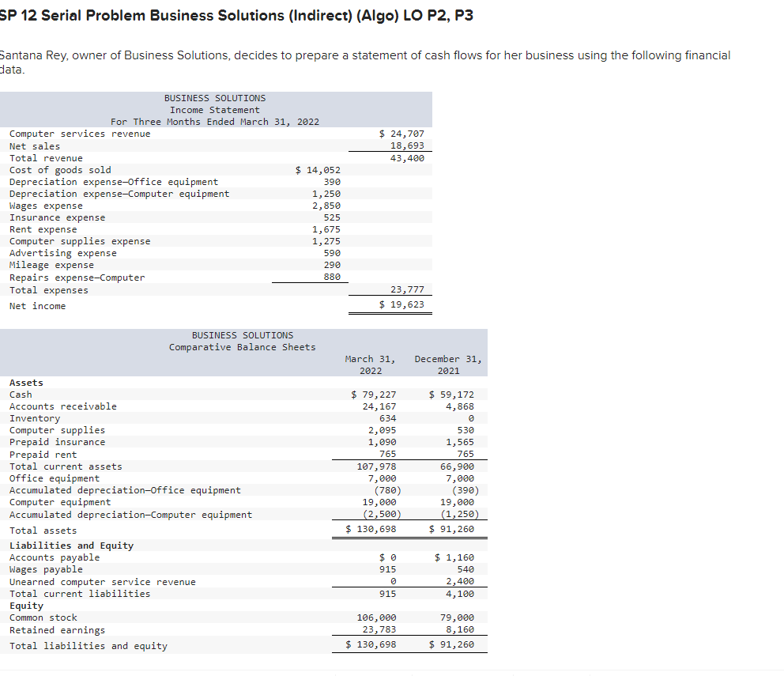Click accumulated depreciation office equipment December (390)
Screen dimensions: 784x676
point(465,490)
